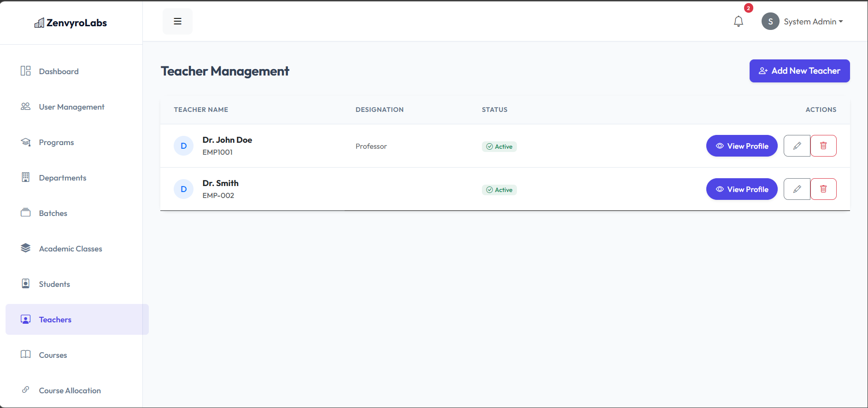This screenshot has width=868, height=408.
Task: Go to User Management section
Action: tap(71, 107)
